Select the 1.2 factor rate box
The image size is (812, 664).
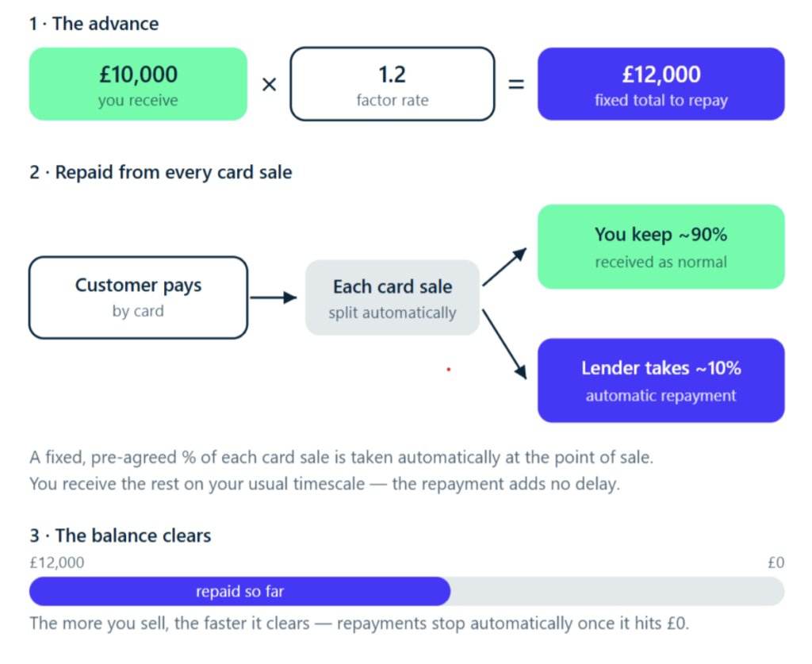[392, 84]
